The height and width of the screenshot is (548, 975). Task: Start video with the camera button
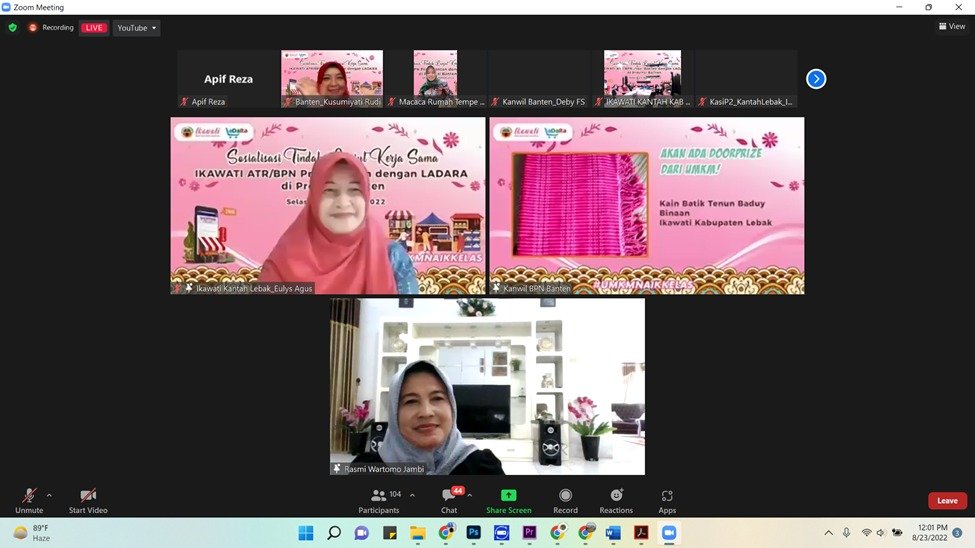[88, 496]
